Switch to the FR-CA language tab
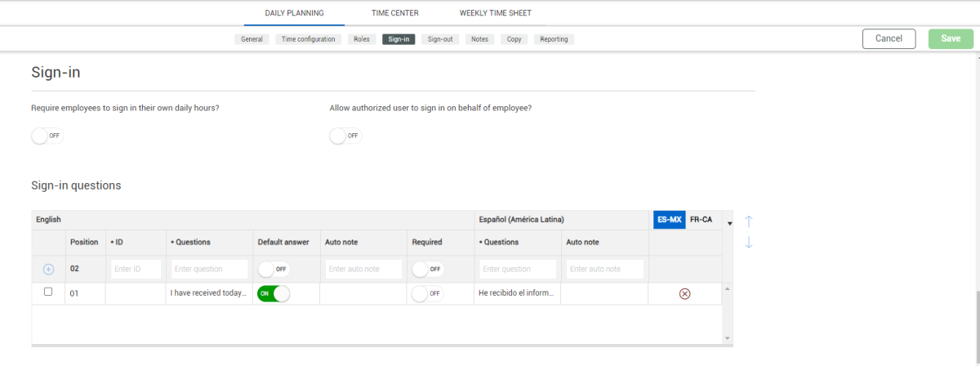This screenshot has width=980, height=366. tap(701, 220)
